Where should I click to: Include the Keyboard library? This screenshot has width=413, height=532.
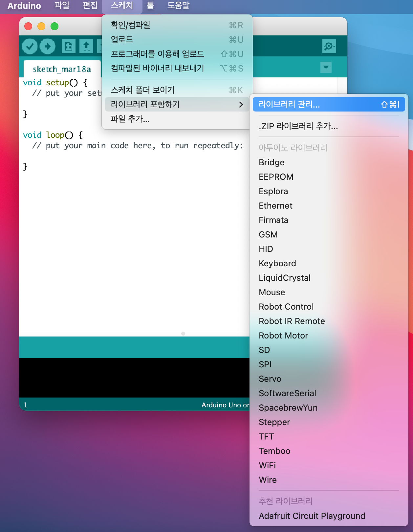[329, 263]
